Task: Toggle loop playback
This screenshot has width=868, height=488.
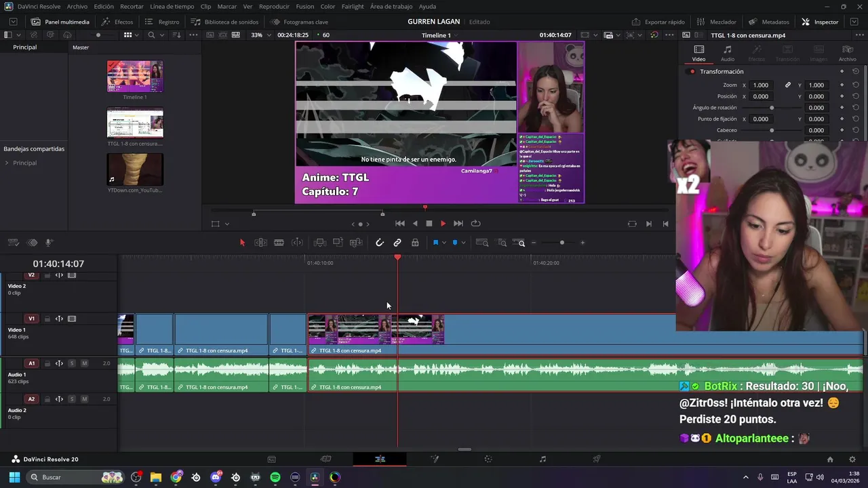Action: pos(475,224)
